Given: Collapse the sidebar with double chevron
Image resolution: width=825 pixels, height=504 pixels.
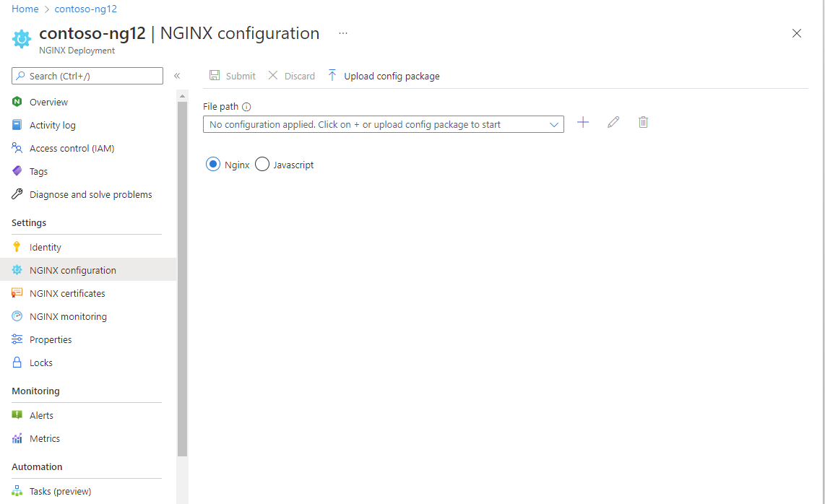Looking at the screenshot, I should pyautogui.click(x=177, y=76).
